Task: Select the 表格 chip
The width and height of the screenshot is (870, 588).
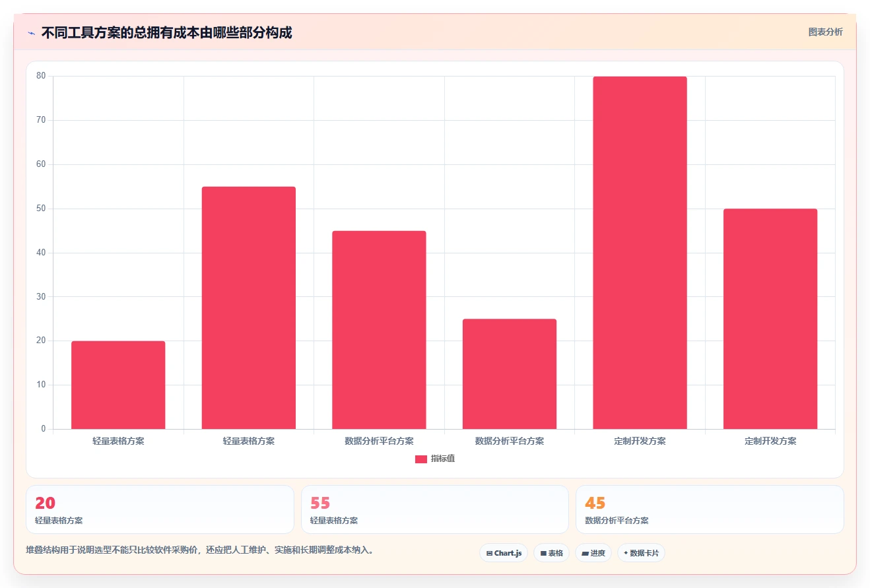Action: pyautogui.click(x=551, y=553)
